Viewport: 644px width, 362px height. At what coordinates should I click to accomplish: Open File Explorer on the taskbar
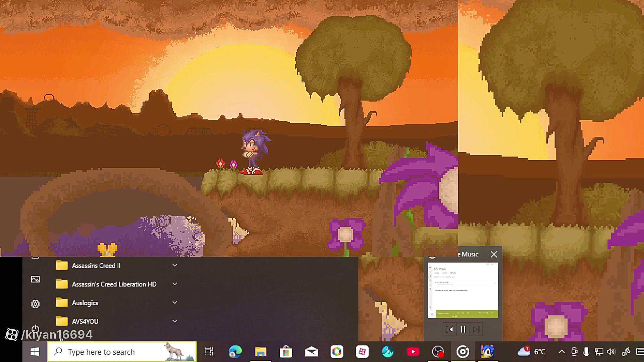click(x=260, y=352)
